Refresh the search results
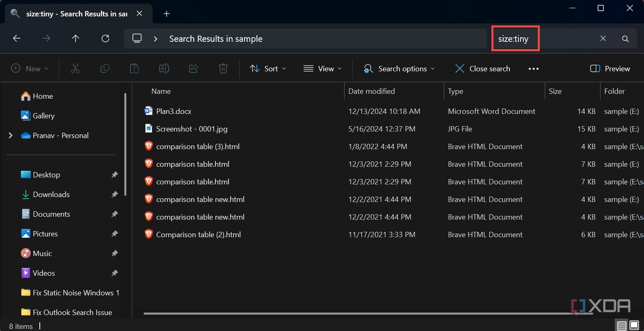 [105, 39]
